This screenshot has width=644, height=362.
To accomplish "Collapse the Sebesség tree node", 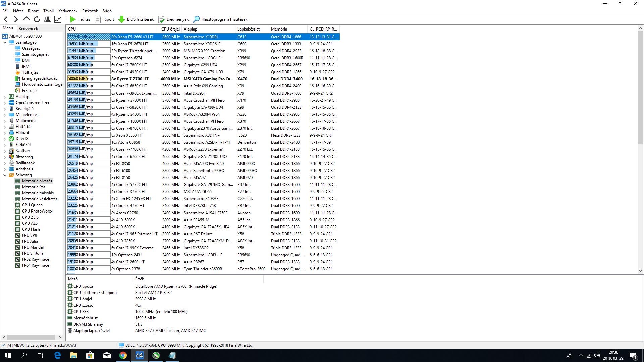I will 5,175.
